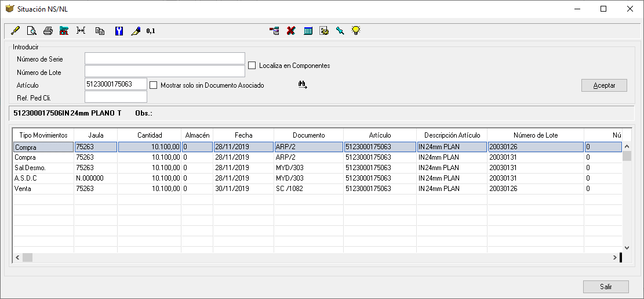644x299 pixels.
Task: Open print preview magnifier icon
Action: [31, 30]
